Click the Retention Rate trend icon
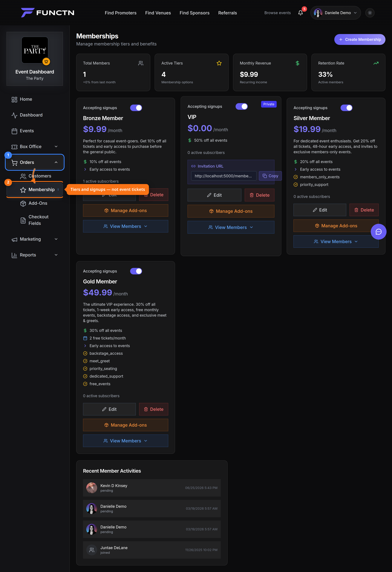The height and width of the screenshot is (572, 392). coord(376,63)
